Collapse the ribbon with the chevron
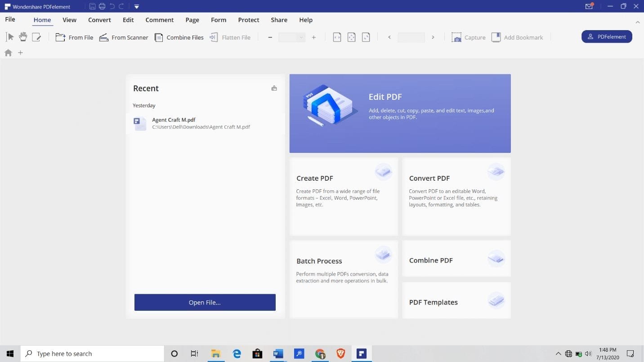The width and height of the screenshot is (644, 362). (637, 22)
